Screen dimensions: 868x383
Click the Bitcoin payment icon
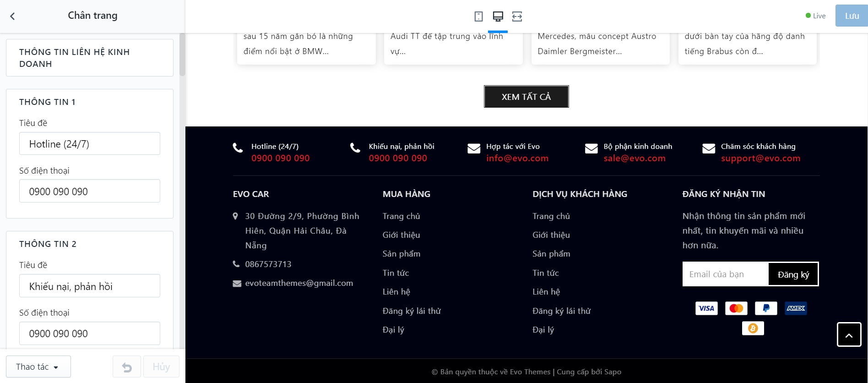coord(753,328)
